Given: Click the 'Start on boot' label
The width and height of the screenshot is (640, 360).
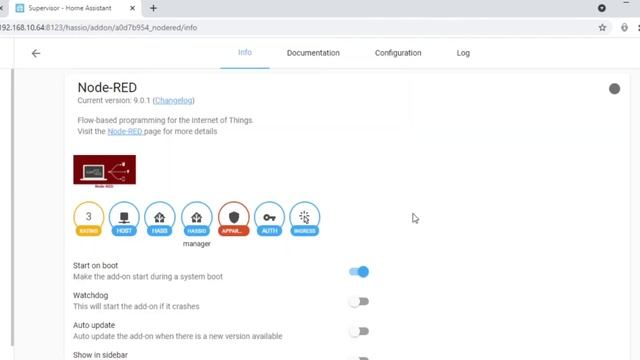Looking at the screenshot, I should [x=96, y=265].
